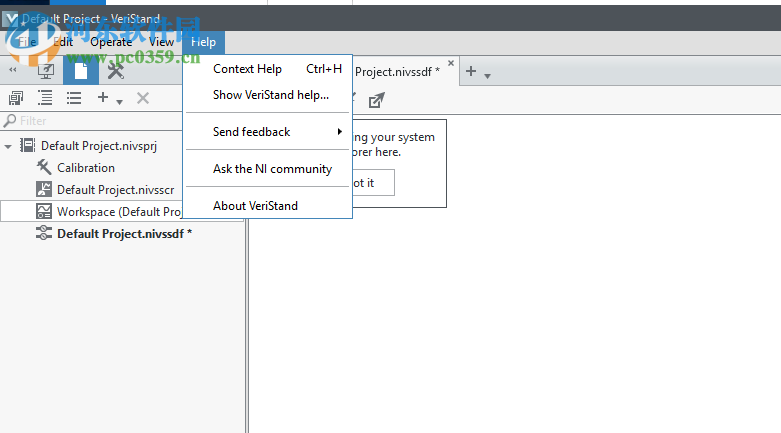Viewport: 781px width, 433px height.
Task: Click the stacked windows icon in project toolbar
Action: [16, 98]
